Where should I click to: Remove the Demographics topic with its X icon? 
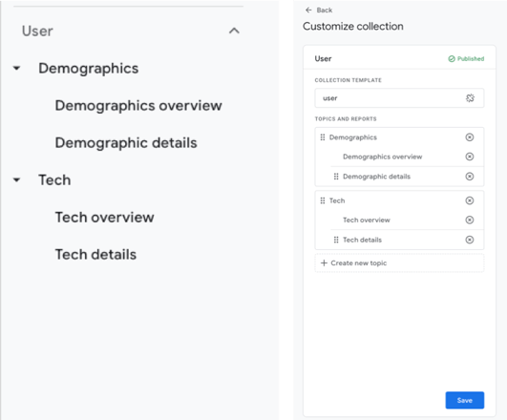(470, 137)
